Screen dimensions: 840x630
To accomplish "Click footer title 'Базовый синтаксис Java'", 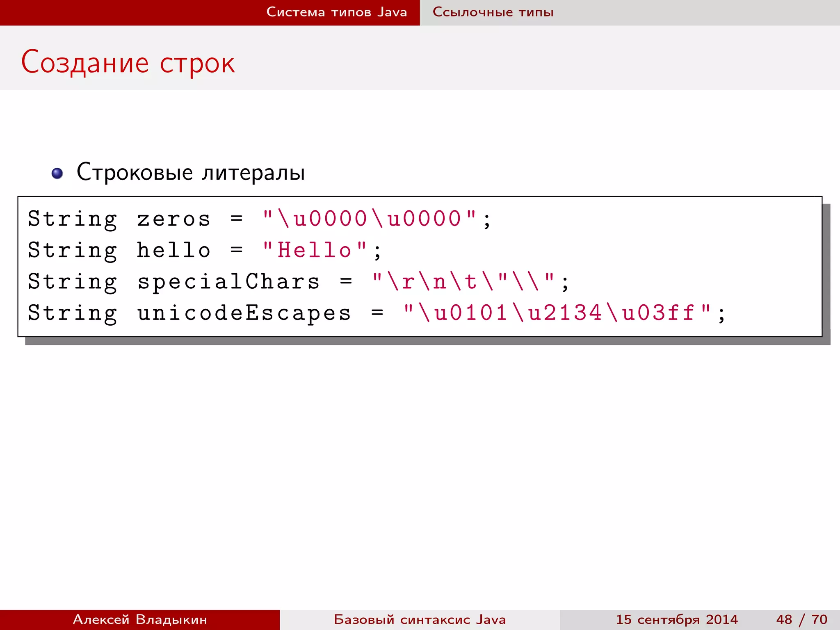I will coord(420,619).
